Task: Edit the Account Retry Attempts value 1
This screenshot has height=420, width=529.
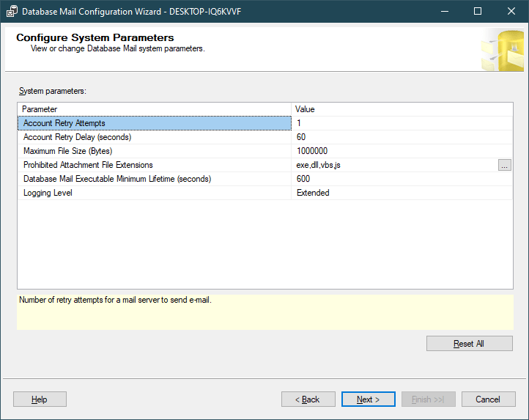Action: 402,123
